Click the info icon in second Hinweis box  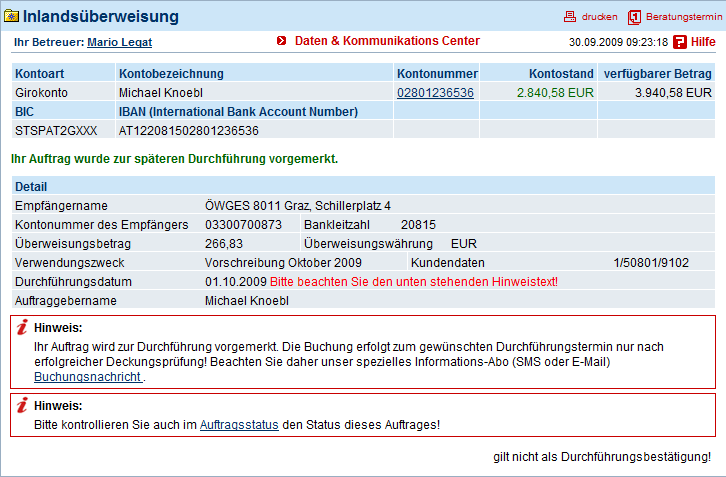coord(22,405)
